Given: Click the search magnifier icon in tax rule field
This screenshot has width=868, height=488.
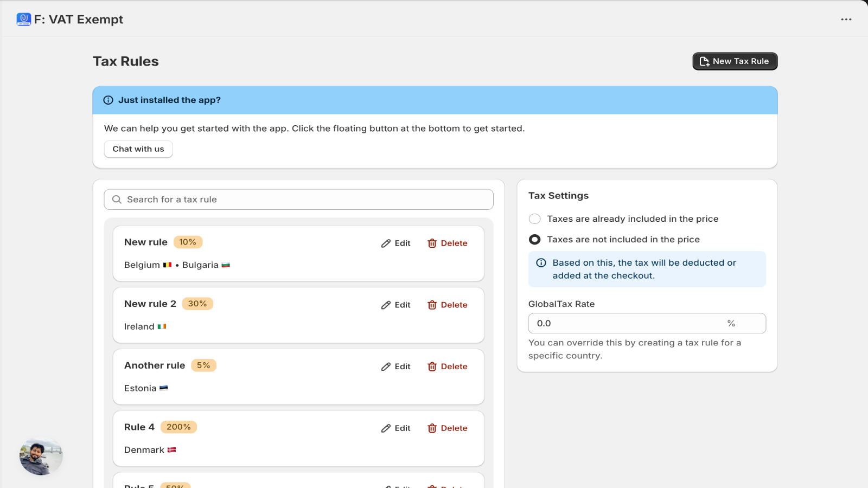Looking at the screenshot, I should [x=117, y=200].
